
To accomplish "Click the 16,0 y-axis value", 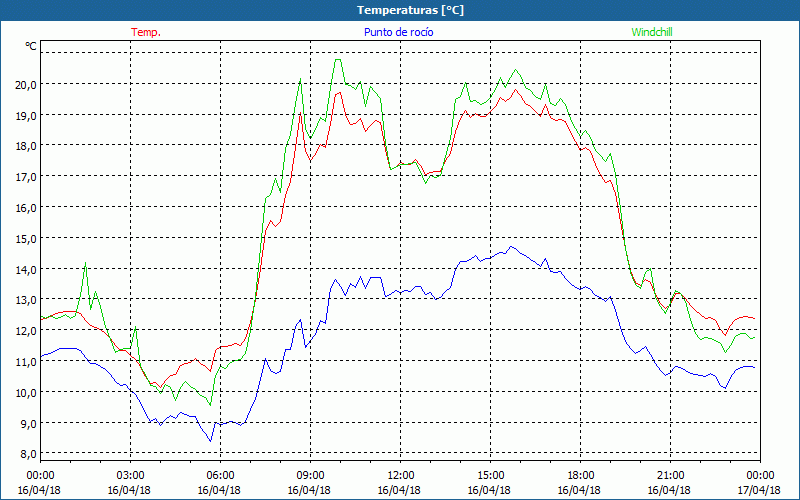I will point(25,208).
